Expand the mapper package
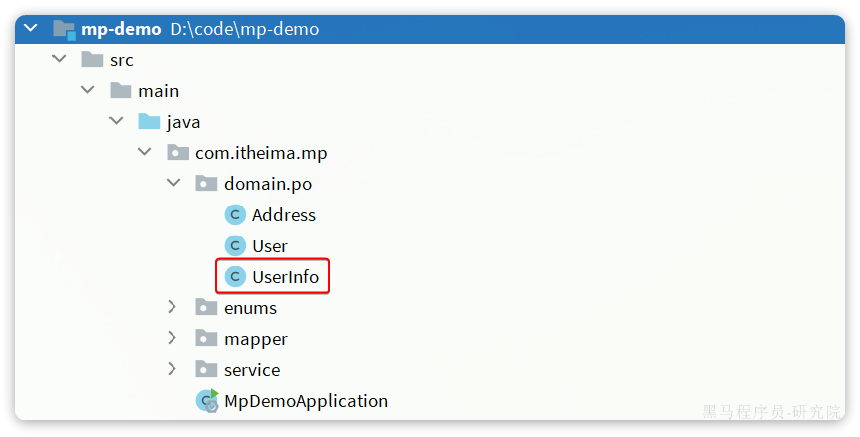Viewport: 860px width, 437px height. click(173, 339)
